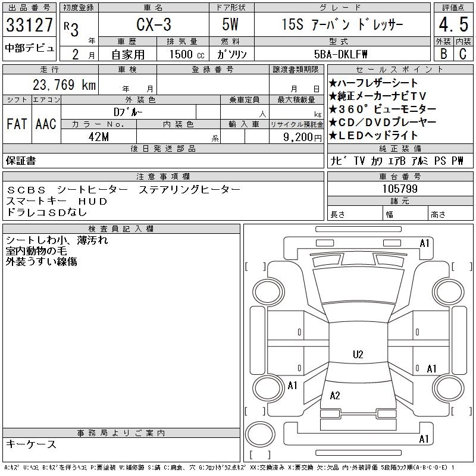Click the セールスポイント header

point(400,69)
